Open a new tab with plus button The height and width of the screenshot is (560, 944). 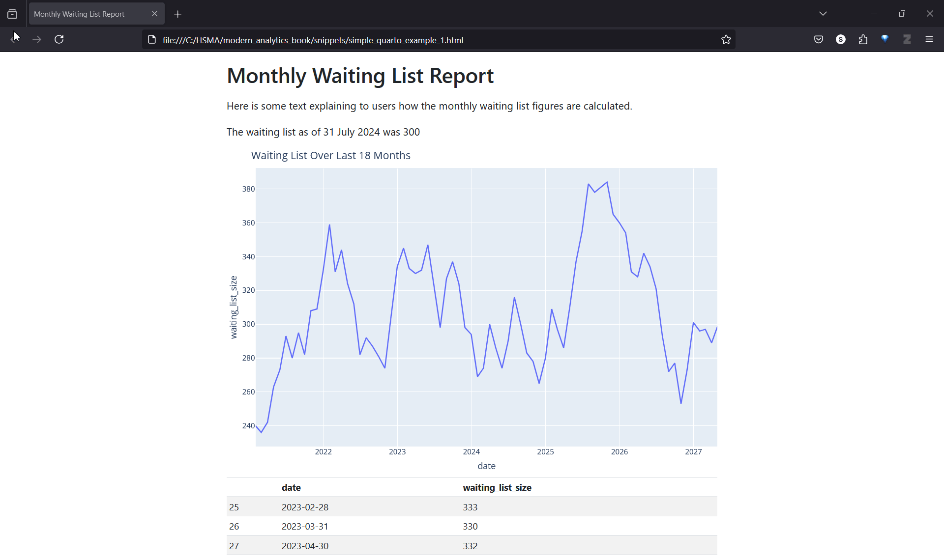click(178, 14)
